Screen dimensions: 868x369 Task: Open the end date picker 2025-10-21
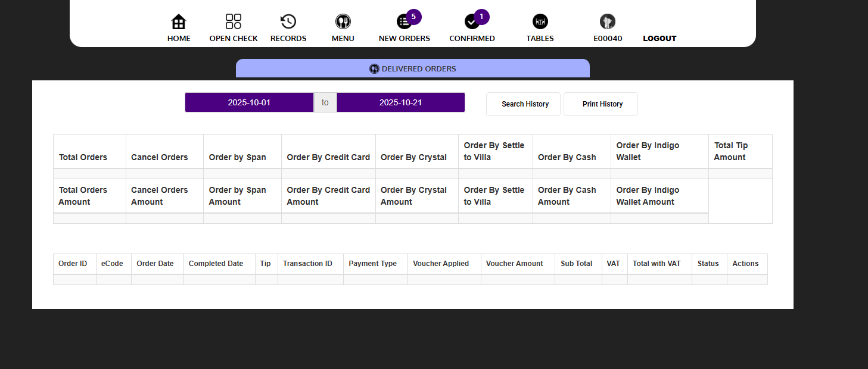coord(400,102)
